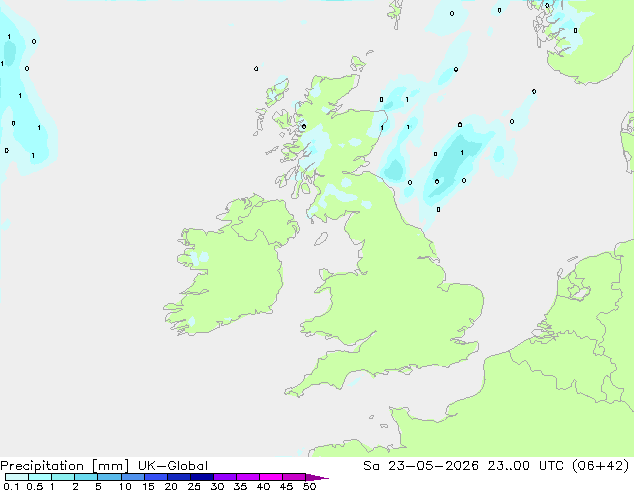Click legend value label '35'

pos(240,486)
